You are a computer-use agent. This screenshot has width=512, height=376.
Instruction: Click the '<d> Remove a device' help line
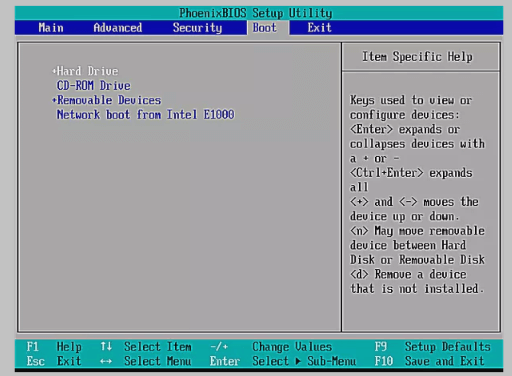pyautogui.click(x=408, y=274)
